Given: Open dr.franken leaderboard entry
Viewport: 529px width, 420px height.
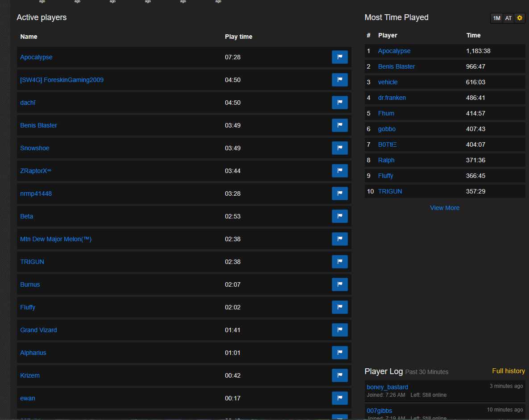Looking at the screenshot, I should (392, 98).
